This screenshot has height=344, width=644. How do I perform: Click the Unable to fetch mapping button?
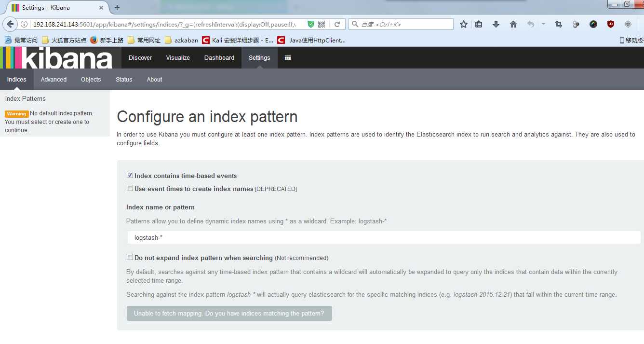pos(229,313)
